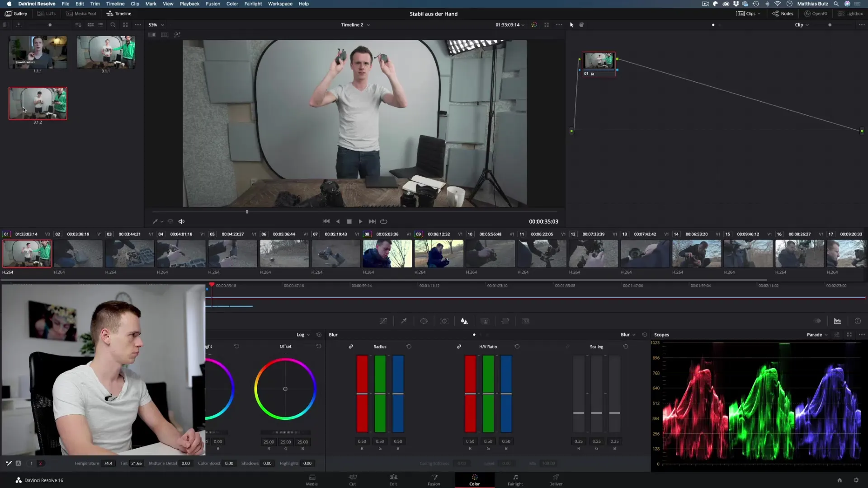Reset the Scaling control
Viewport: 868px width, 488px height.
coord(625,347)
